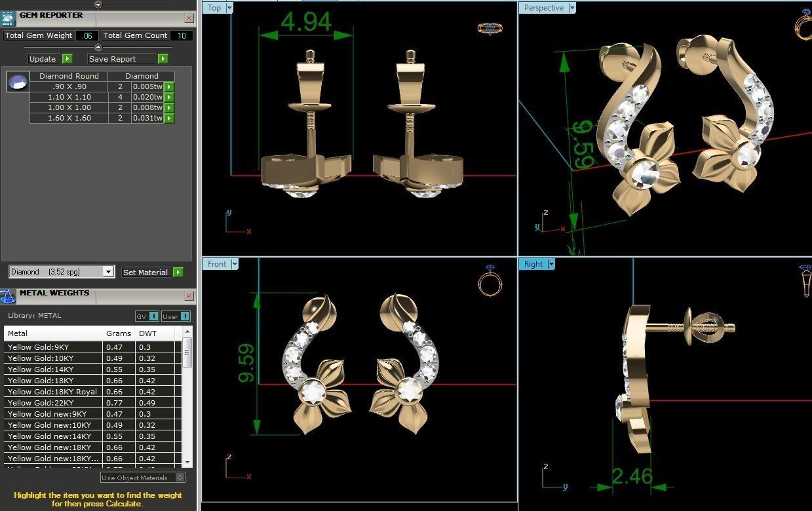Select Yellow Gold:18KY row
This screenshot has height=511, width=812.
(x=92, y=381)
